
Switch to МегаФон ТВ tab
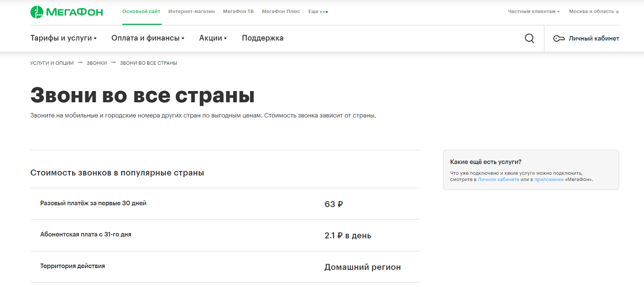pos(238,11)
